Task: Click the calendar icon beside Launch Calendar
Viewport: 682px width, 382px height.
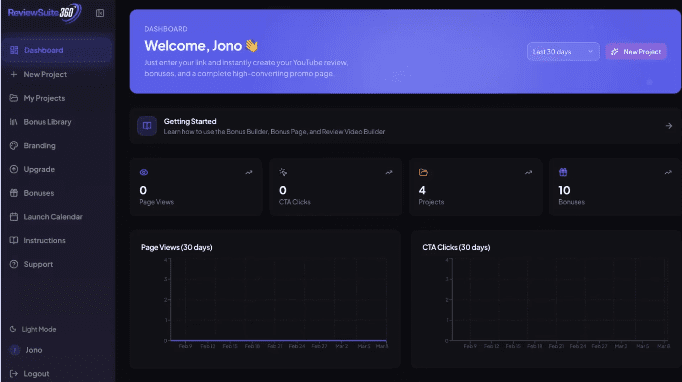Action: pyautogui.click(x=14, y=217)
